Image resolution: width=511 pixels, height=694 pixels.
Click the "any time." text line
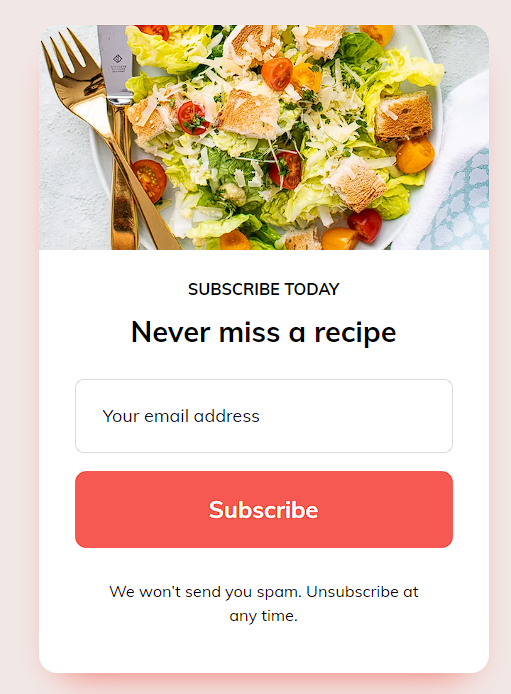point(264,616)
